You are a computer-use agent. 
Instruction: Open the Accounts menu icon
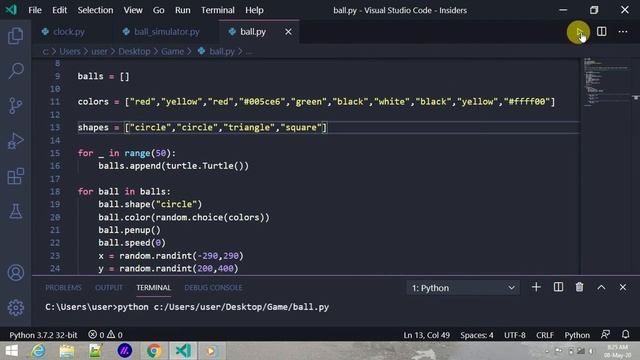click(16, 273)
